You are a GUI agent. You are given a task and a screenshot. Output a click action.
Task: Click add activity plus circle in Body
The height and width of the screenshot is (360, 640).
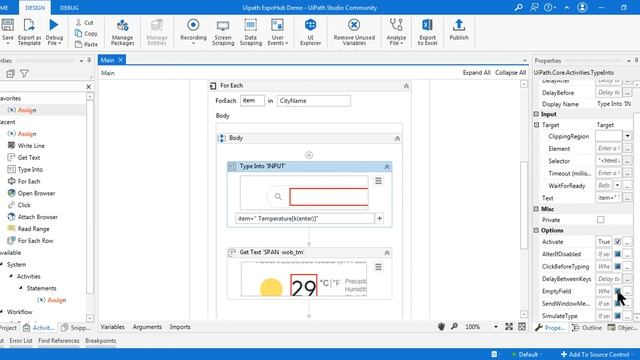pyautogui.click(x=309, y=155)
